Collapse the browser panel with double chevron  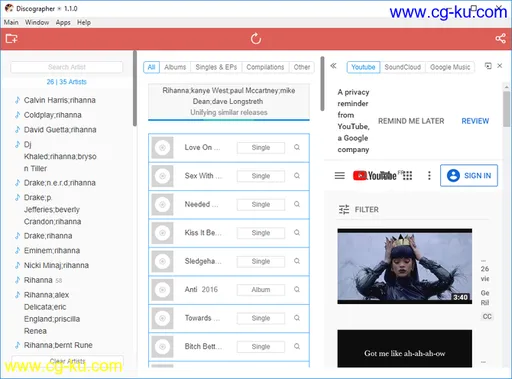333,66
